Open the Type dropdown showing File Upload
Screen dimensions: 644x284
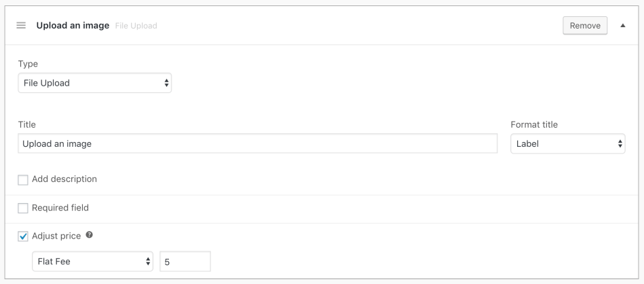(x=94, y=84)
